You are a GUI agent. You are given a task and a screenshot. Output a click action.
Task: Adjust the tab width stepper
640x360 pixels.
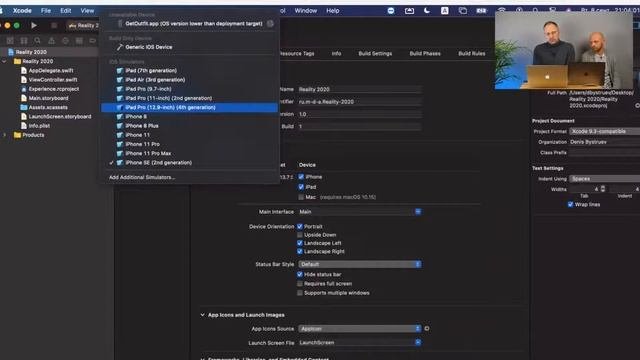click(603, 189)
